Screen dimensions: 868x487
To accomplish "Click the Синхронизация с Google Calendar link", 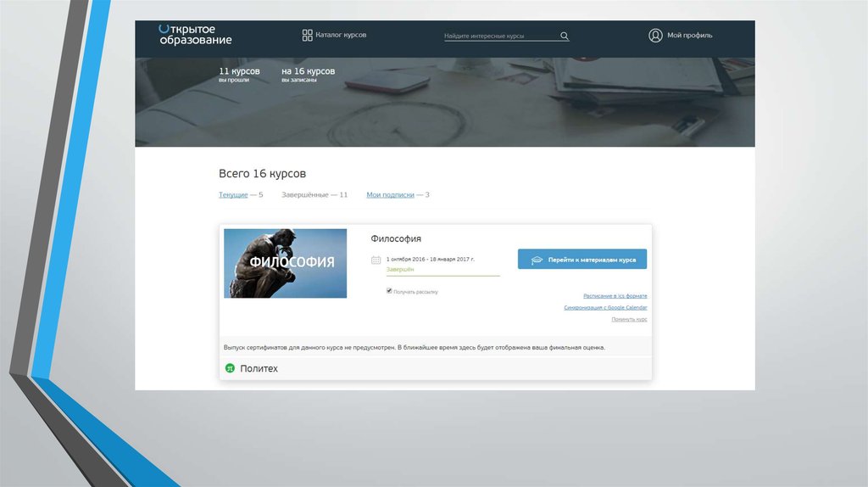I will click(x=605, y=308).
